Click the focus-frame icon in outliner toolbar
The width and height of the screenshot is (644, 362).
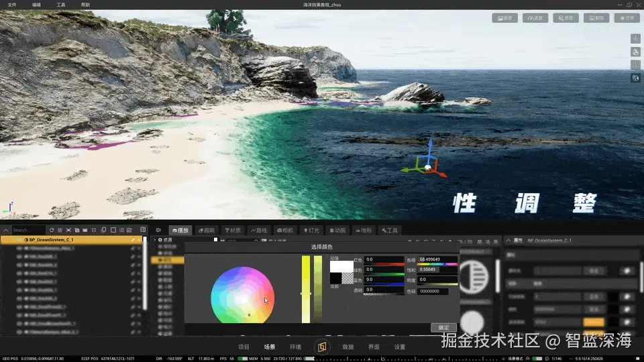(68, 230)
